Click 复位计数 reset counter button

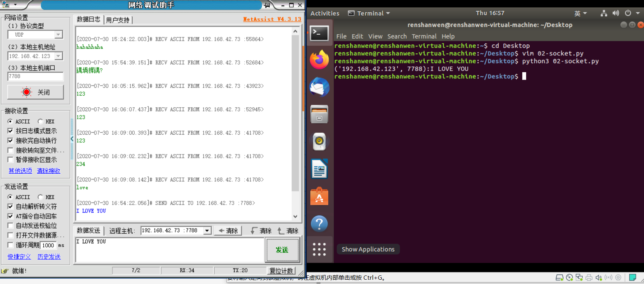[x=281, y=270]
